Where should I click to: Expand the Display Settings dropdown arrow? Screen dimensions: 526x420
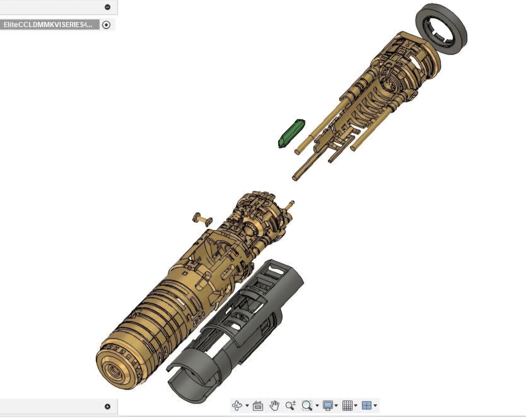click(x=336, y=406)
